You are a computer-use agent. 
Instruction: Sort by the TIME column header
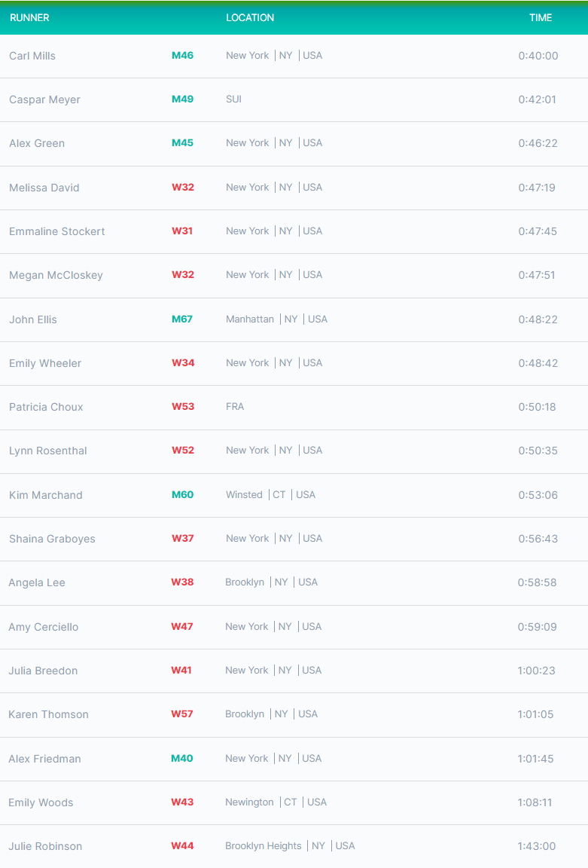(x=541, y=18)
